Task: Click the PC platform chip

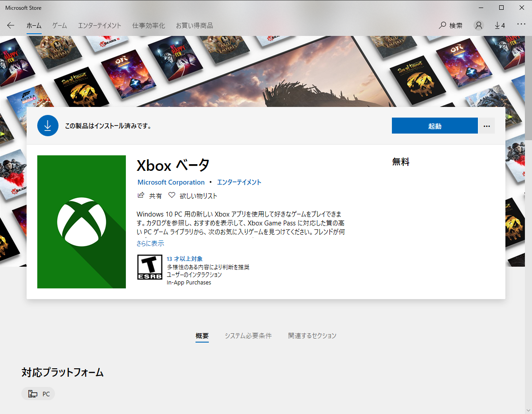Action: pos(38,394)
